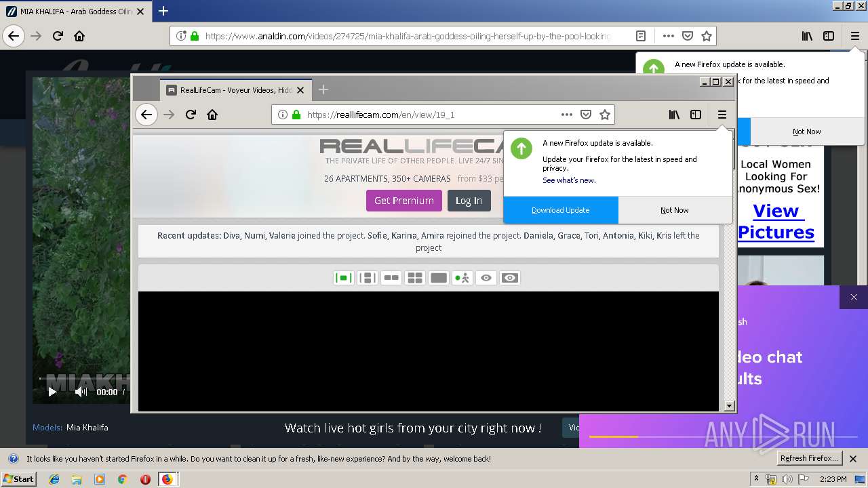The image size is (868, 488).
Task: Open the See what's new link
Action: (569, 180)
